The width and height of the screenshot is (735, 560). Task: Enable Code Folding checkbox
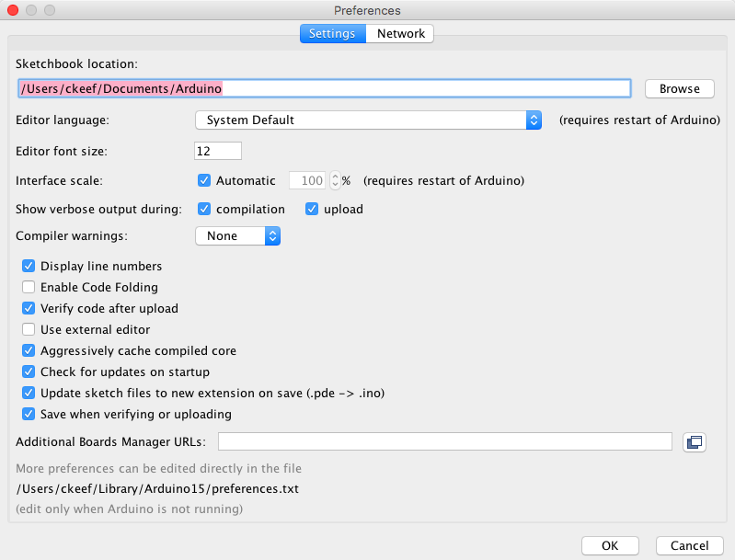pos(29,287)
